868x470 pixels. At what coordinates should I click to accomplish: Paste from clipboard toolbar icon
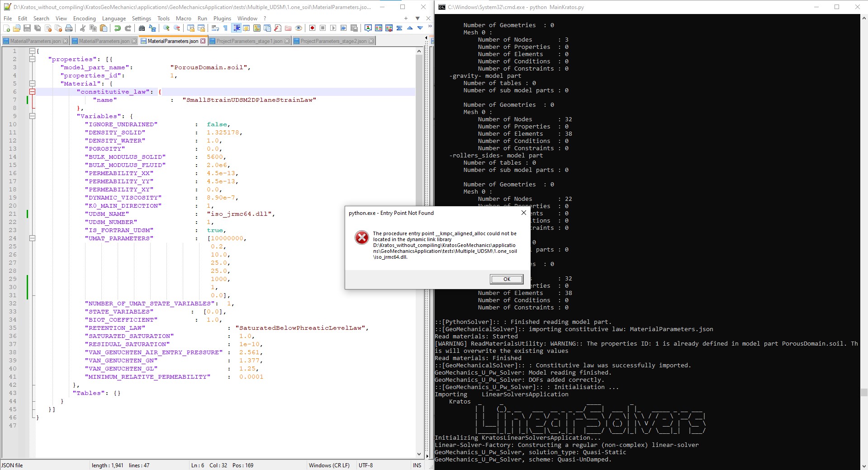[103, 28]
